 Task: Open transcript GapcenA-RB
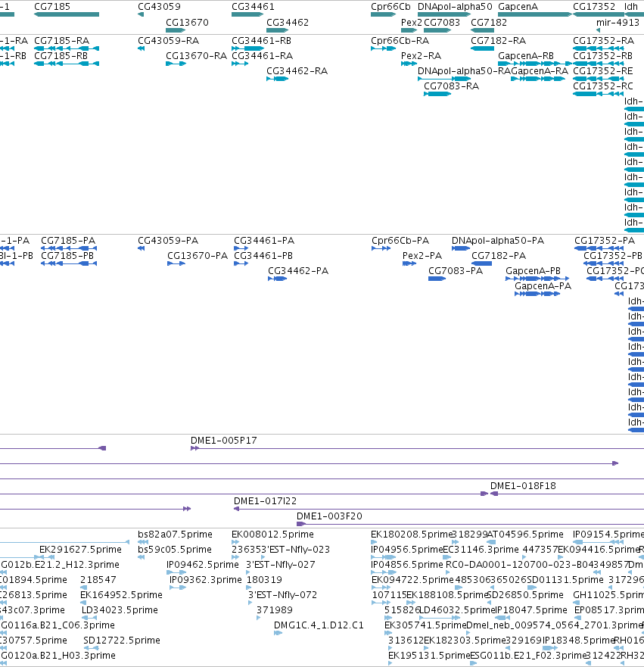click(526, 56)
